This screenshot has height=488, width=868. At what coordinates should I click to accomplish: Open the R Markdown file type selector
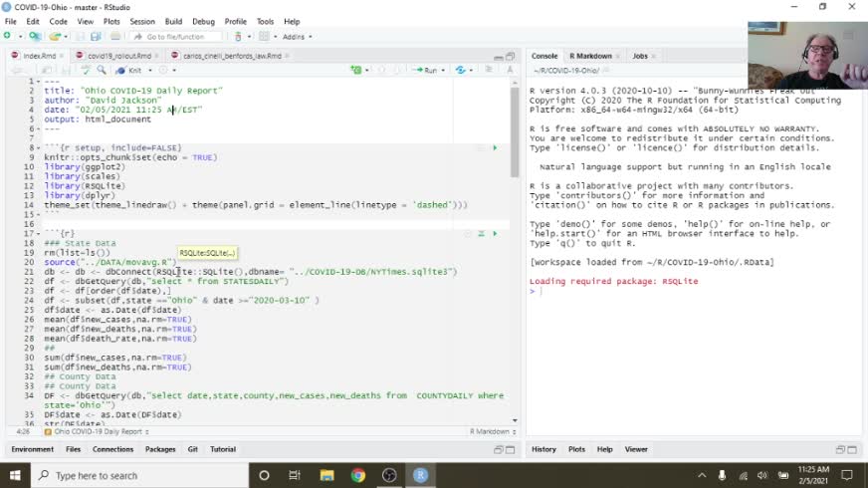coord(493,431)
